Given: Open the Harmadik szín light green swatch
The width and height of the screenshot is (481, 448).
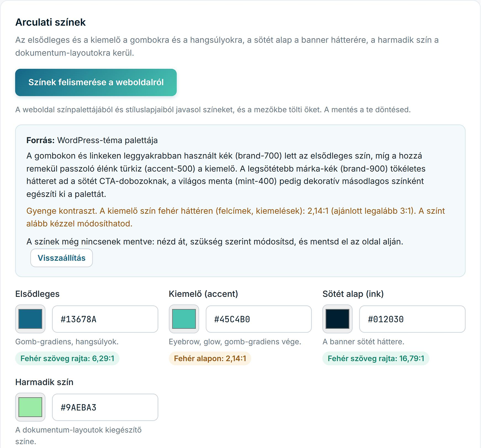Looking at the screenshot, I should coord(30,407).
